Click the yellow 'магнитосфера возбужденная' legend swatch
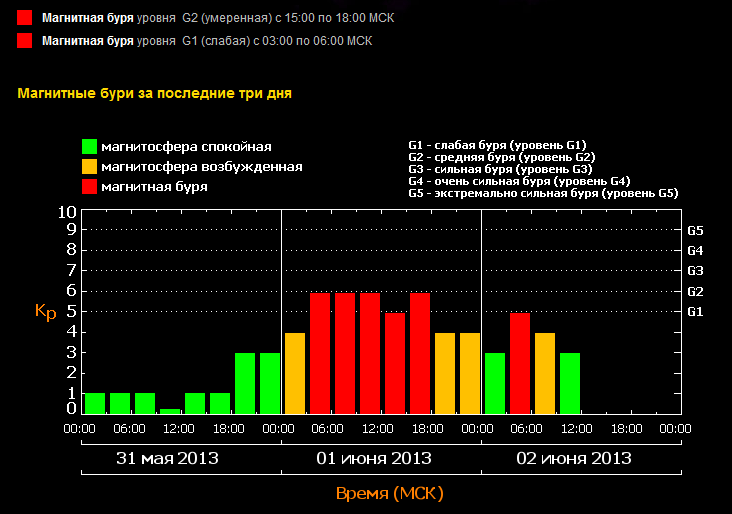This screenshot has width=732, height=514. pyautogui.click(x=89, y=167)
